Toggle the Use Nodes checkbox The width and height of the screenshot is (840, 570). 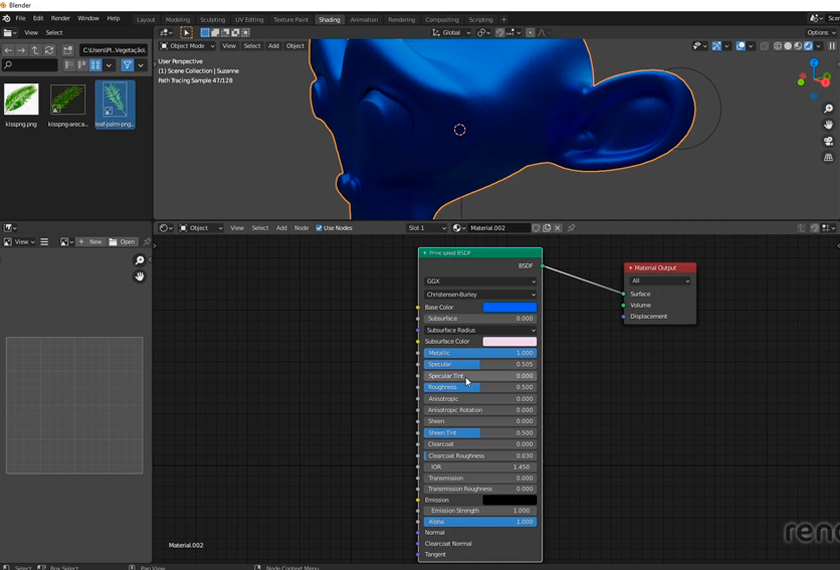coord(319,228)
